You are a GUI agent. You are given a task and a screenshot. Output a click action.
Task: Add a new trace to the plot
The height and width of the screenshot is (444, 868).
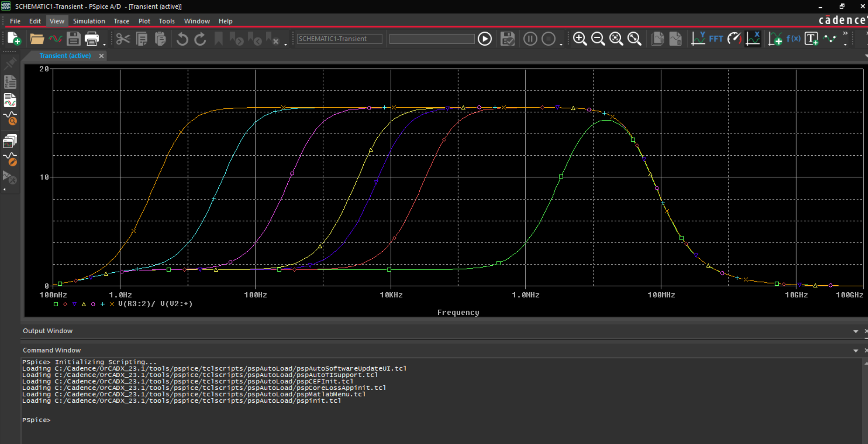coord(776,39)
